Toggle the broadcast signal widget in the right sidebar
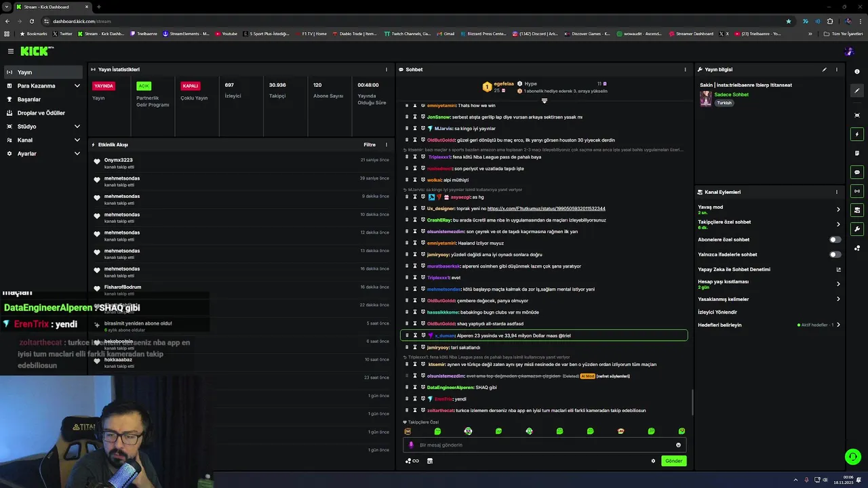 pos(857,191)
